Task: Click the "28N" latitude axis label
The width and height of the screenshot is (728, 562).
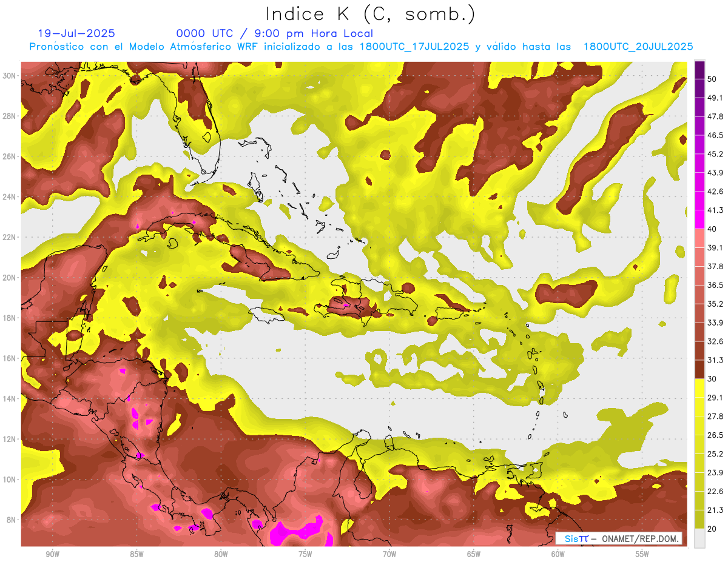Action: pyautogui.click(x=9, y=116)
